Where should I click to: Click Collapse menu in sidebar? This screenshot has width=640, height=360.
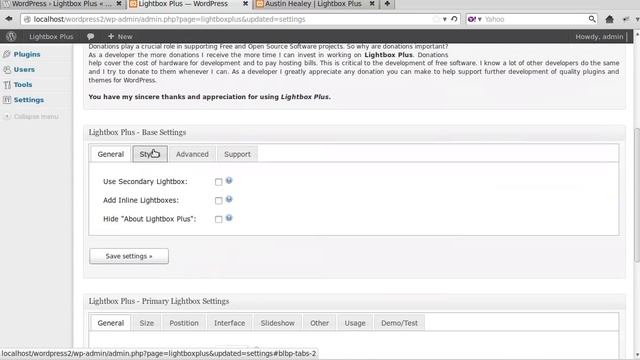coord(36,116)
